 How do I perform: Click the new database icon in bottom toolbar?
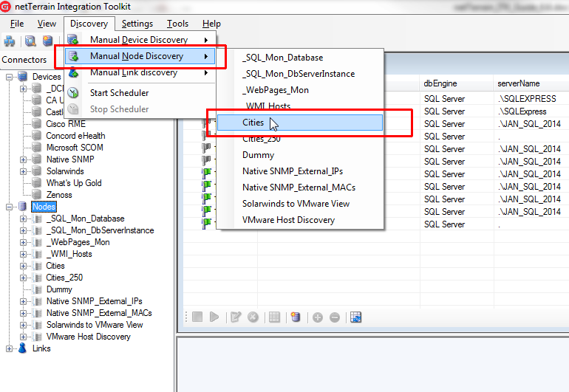coord(296,317)
